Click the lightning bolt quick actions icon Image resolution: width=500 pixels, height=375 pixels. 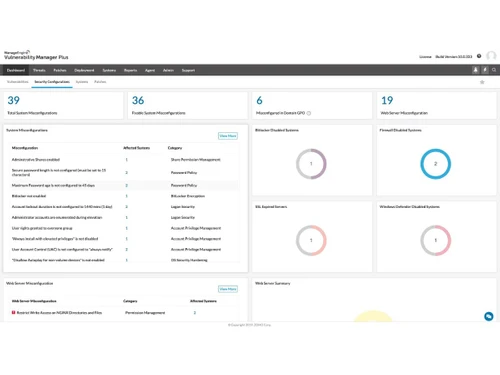(x=485, y=70)
